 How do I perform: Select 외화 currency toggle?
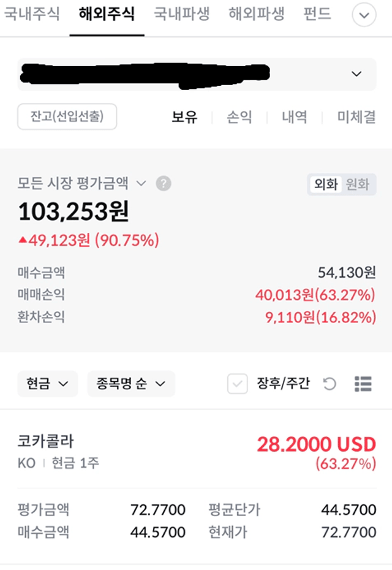tap(326, 184)
